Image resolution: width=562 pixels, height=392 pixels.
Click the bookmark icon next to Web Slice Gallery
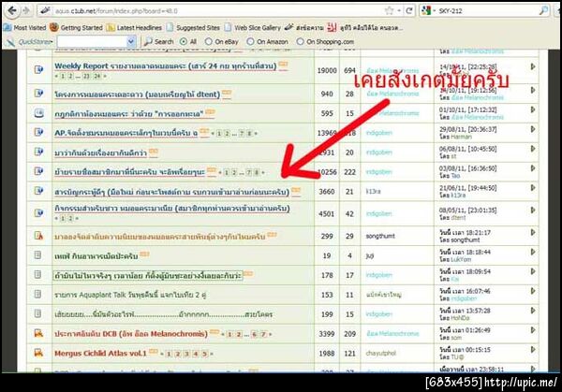pos(228,27)
